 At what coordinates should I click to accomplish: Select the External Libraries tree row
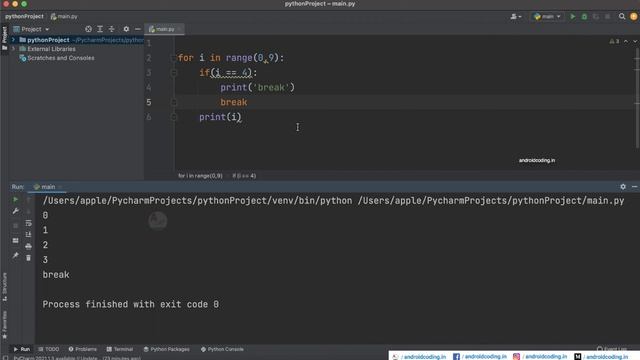(x=51, y=49)
